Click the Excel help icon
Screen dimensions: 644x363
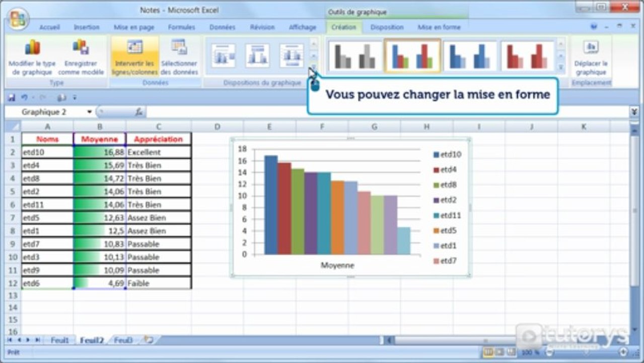pyautogui.click(x=594, y=26)
